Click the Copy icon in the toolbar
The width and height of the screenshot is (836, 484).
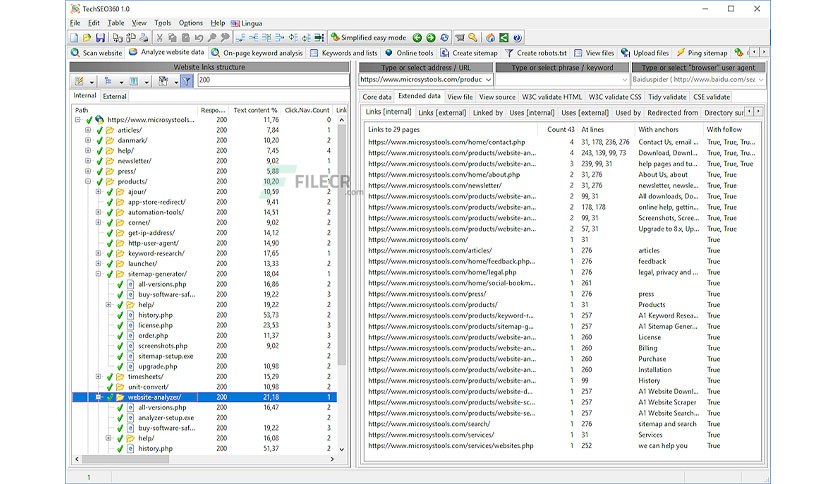(172, 38)
